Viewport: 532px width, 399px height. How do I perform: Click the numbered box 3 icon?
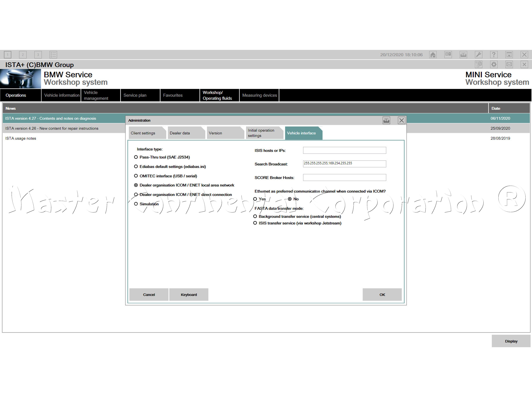pyautogui.click(x=38, y=55)
